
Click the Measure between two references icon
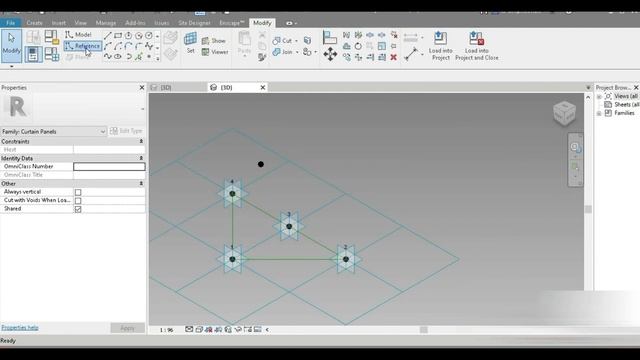411,54
